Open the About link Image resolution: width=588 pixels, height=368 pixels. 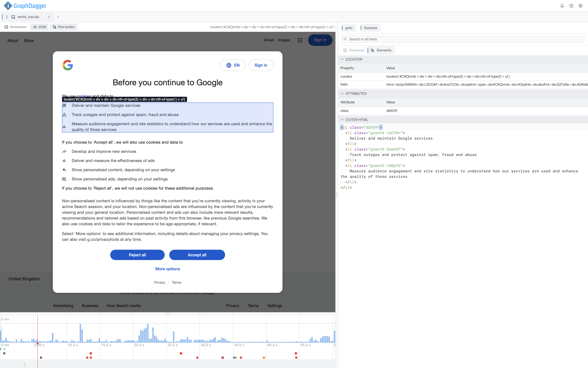click(13, 41)
